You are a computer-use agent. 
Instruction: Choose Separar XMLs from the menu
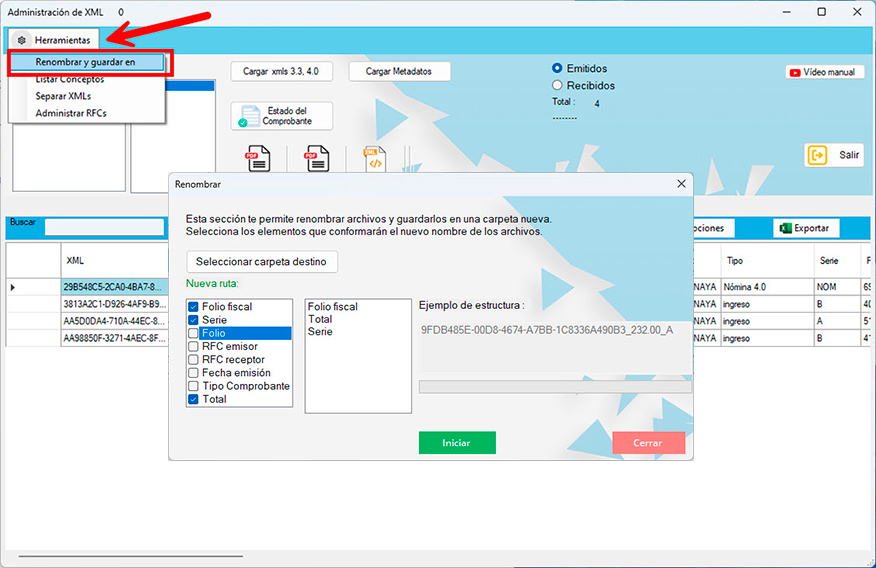tap(63, 96)
